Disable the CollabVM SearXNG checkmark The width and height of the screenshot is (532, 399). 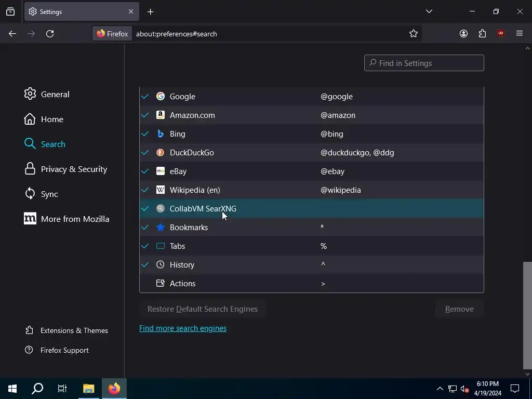[145, 208]
